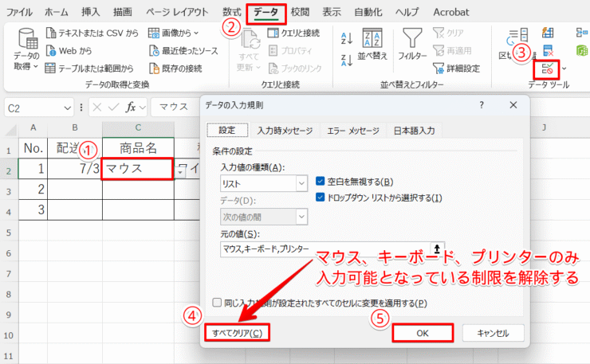Open the 並べ替え sort dialog
The height and width of the screenshot is (364, 590).
(372, 44)
